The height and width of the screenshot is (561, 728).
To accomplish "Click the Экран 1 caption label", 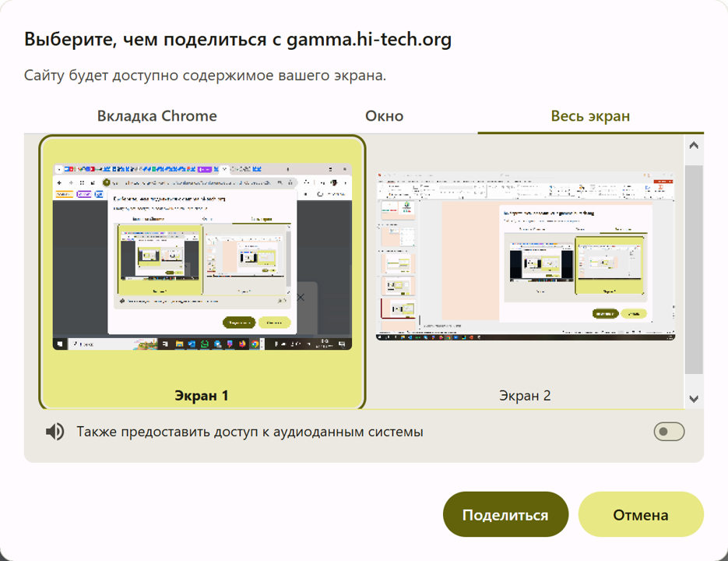I will point(202,396).
